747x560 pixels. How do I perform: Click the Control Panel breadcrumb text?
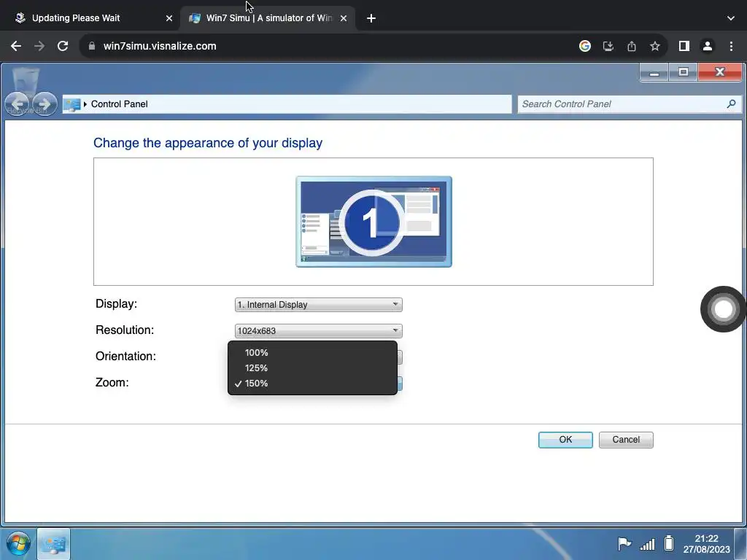click(x=119, y=104)
